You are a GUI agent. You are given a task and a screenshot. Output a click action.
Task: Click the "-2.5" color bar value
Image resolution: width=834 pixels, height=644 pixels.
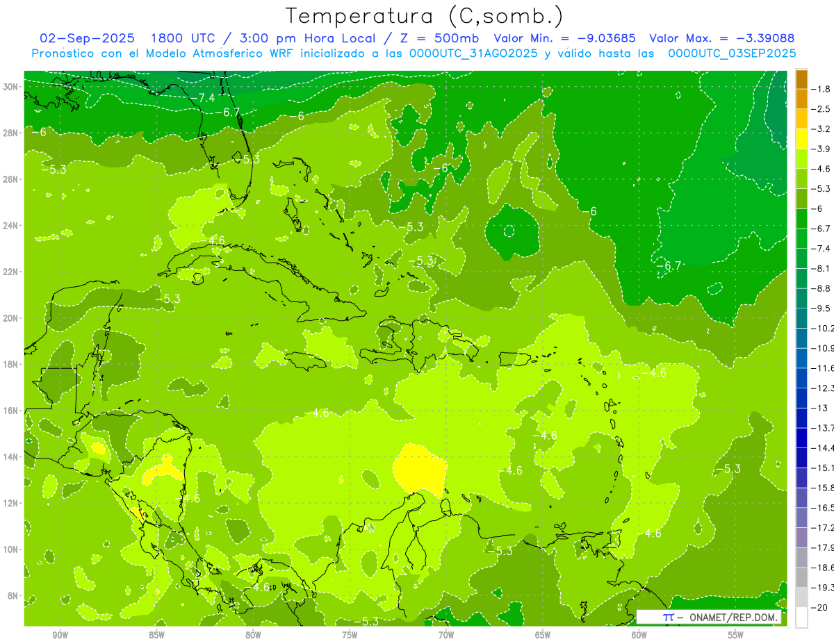click(821, 109)
